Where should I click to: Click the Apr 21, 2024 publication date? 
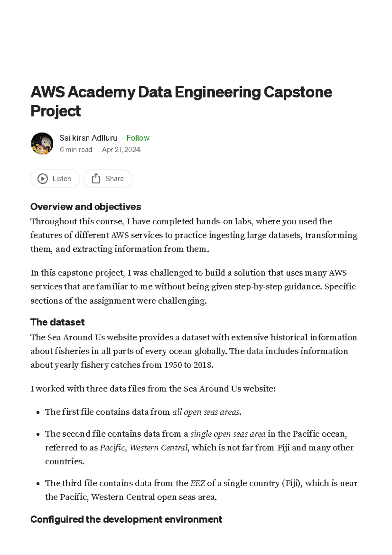click(x=121, y=149)
